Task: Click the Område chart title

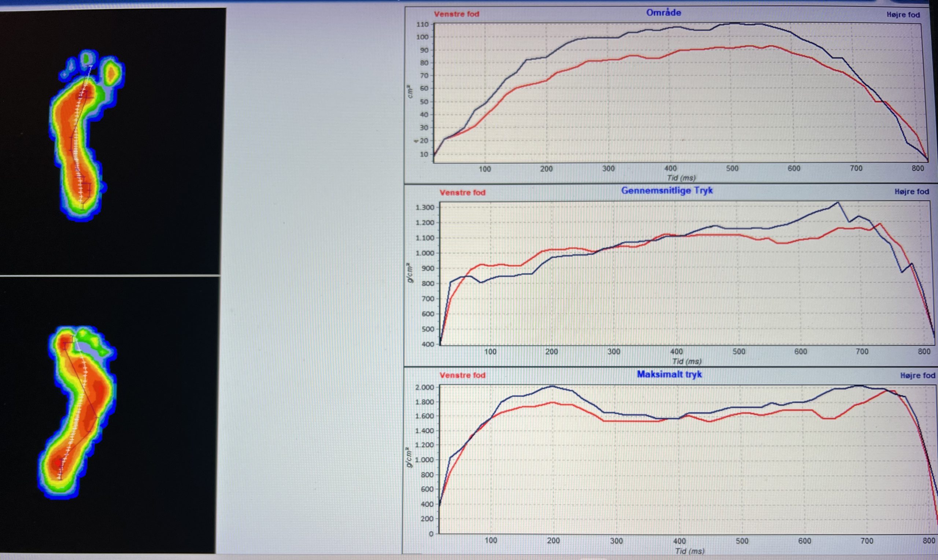Action: tap(663, 12)
